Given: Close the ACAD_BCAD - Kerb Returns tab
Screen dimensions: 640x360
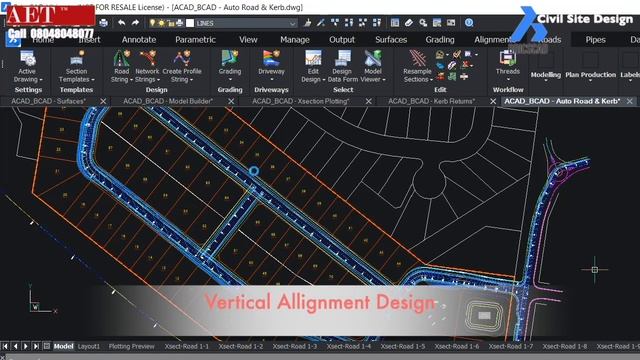Looking at the screenshot, I should click(x=493, y=101).
